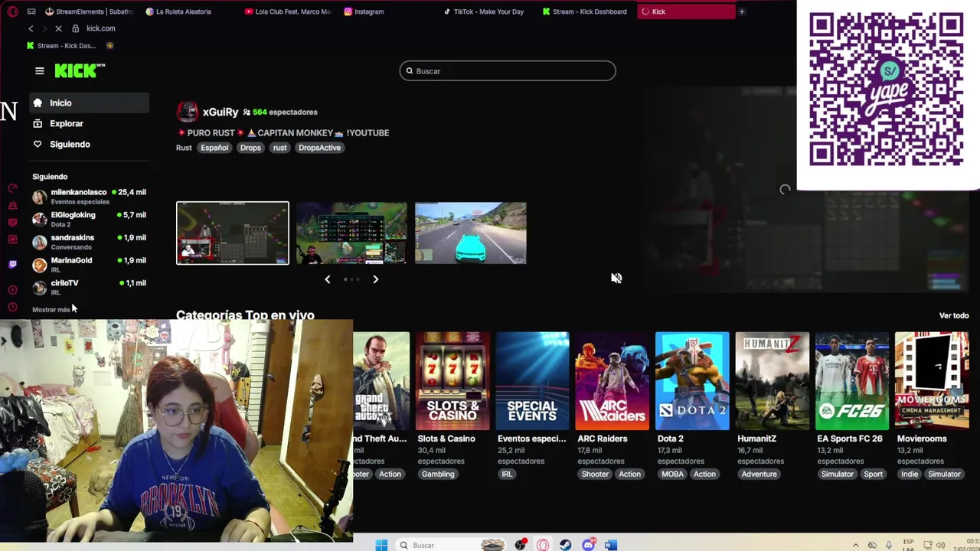Viewport: 980px width, 551px height.
Task: Open the Slots & Casino category card
Action: click(452, 381)
